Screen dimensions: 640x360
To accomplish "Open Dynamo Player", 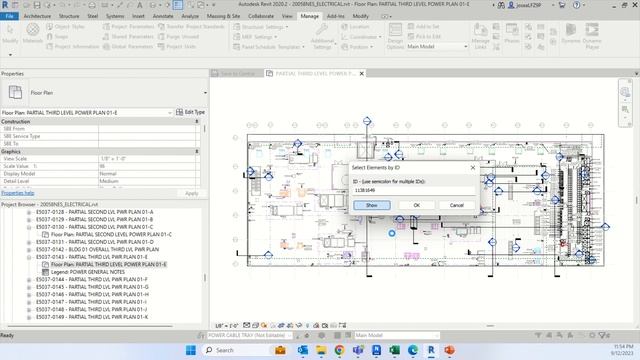I will click(x=592, y=36).
